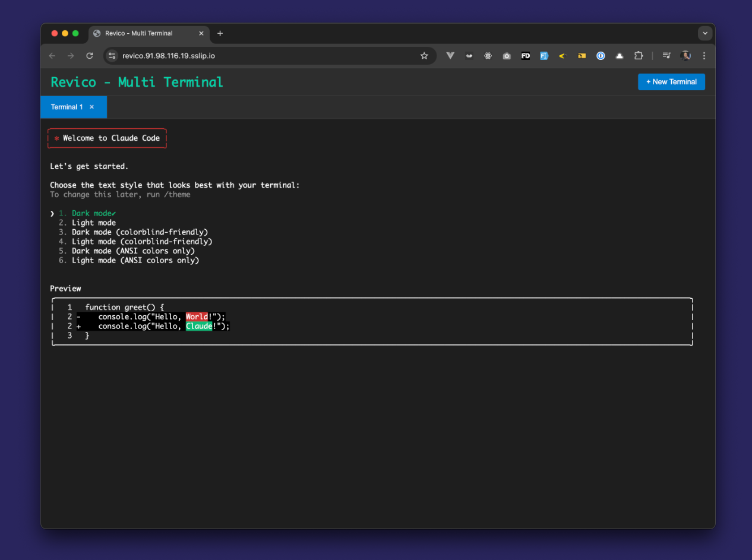Viewport: 752px width, 560px height.
Task: Select option 5. Dark mode (ANSI colors only)
Action: (127, 251)
